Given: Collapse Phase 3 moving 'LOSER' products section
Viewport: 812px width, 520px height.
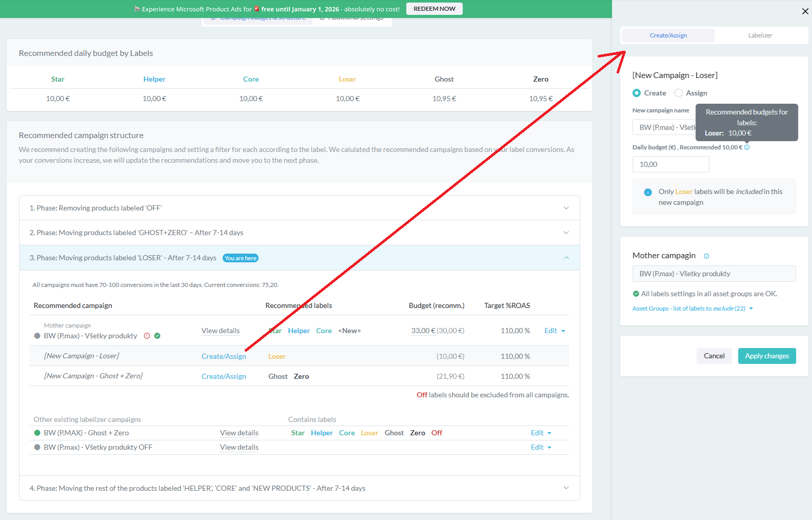Looking at the screenshot, I should [566, 258].
